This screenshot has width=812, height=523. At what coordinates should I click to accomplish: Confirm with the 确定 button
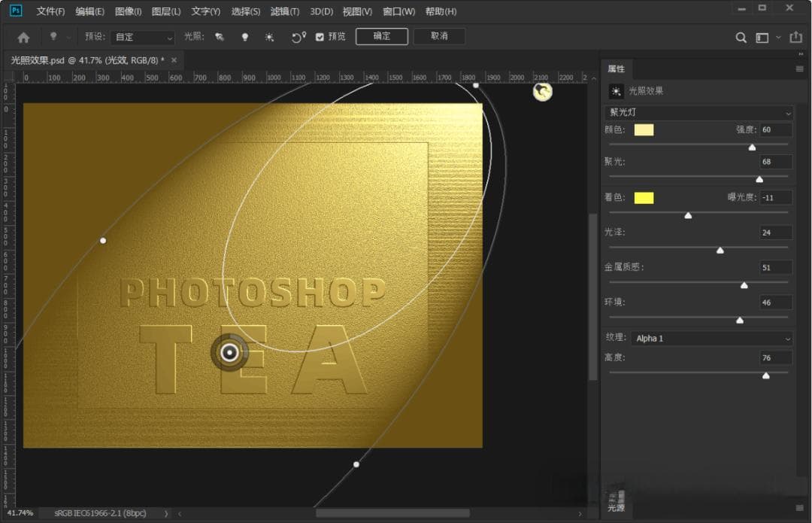point(382,36)
